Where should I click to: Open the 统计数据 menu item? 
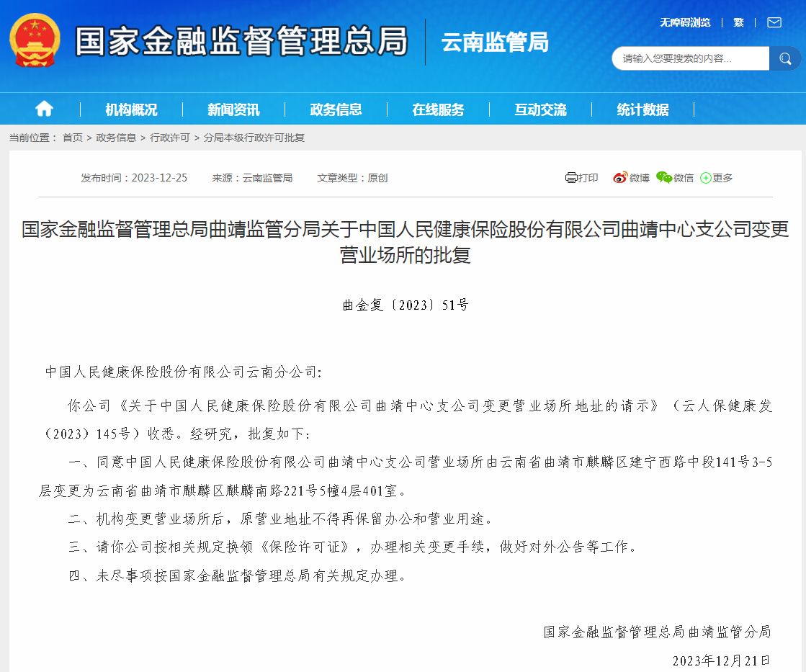click(x=642, y=109)
